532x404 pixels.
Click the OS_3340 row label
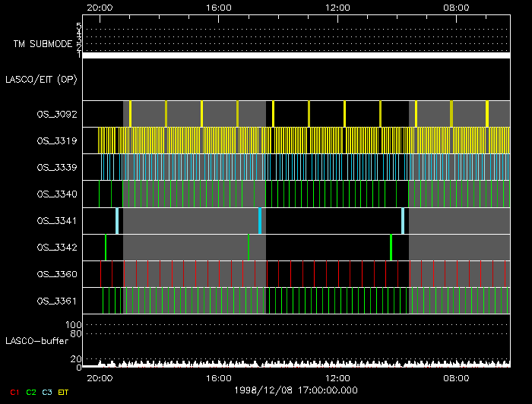pyautogui.click(x=56, y=194)
